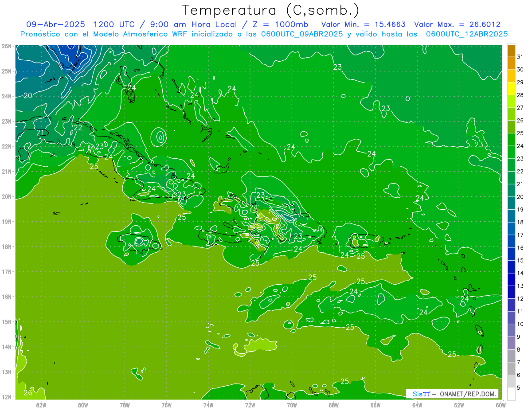The height and width of the screenshot is (411, 532).
Task: Click the '62W' longitude axis label
Action: click(459, 405)
